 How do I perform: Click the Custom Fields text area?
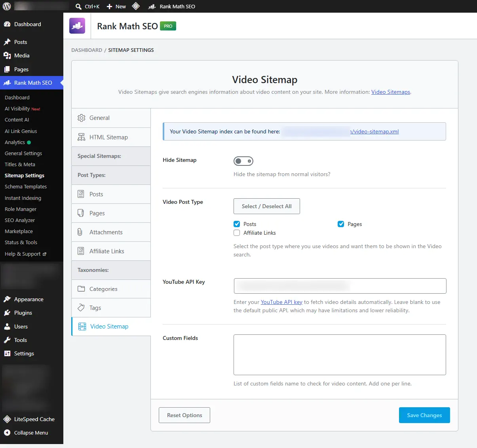tap(340, 355)
